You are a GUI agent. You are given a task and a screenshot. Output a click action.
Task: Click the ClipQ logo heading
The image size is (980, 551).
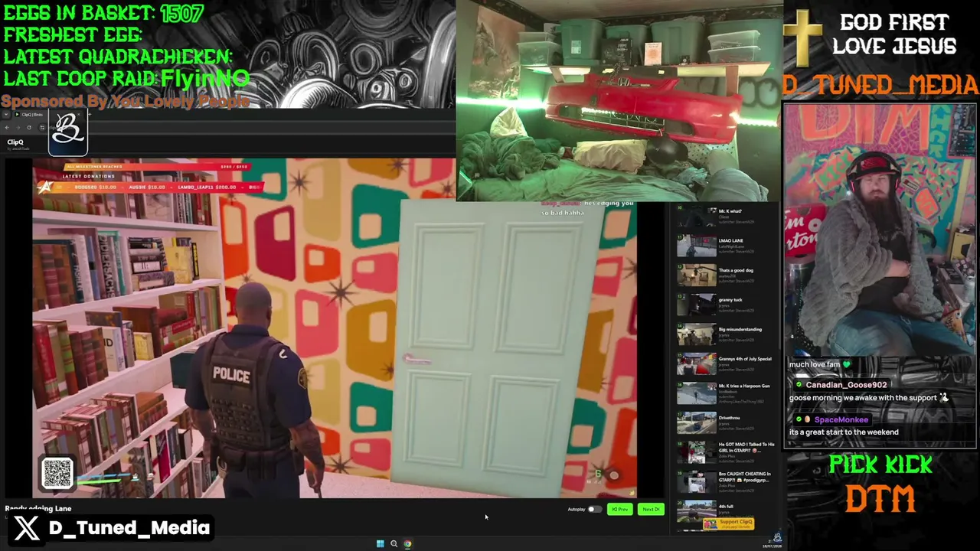point(15,142)
